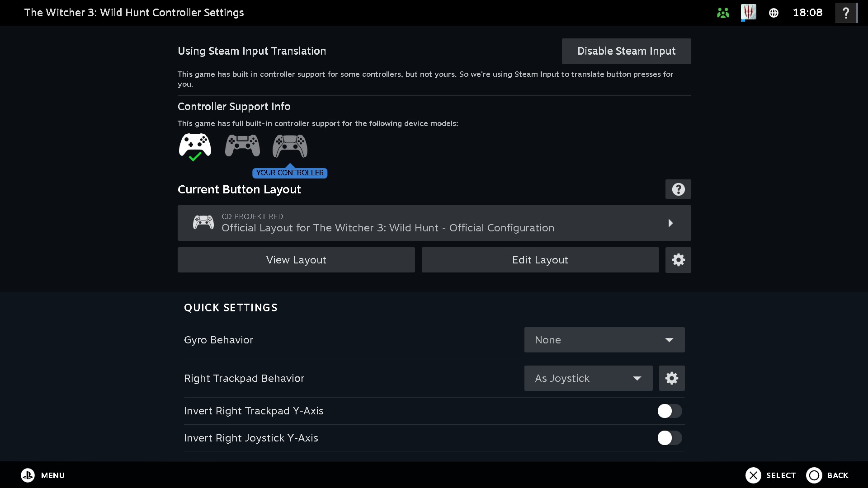The image size is (868, 488).
Task: Click the BACK circle button in footer
Action: 814,475
